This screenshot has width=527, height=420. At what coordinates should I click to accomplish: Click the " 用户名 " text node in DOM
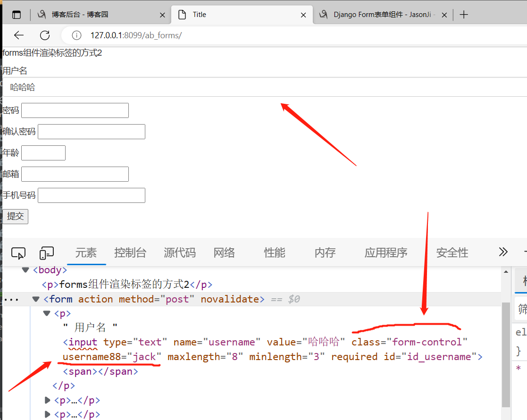[90, 327]
